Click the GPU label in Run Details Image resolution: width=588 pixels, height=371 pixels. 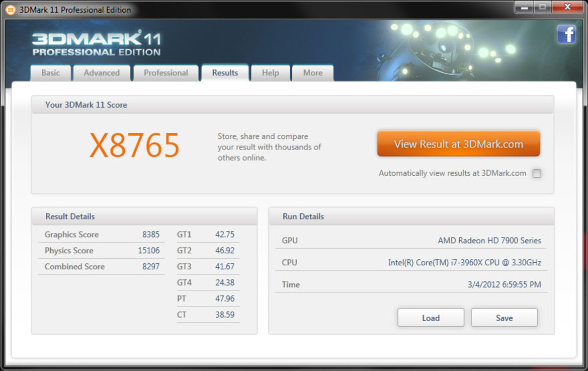click(290, 241)
